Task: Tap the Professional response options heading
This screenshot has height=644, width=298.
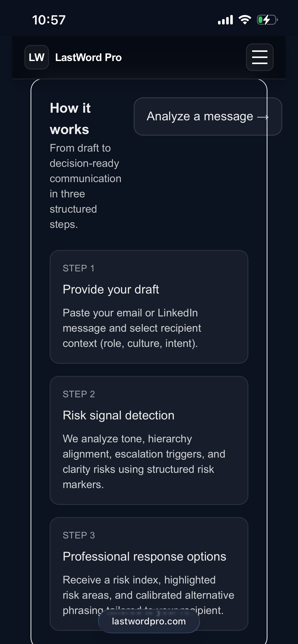Action: tap(144, 556)
